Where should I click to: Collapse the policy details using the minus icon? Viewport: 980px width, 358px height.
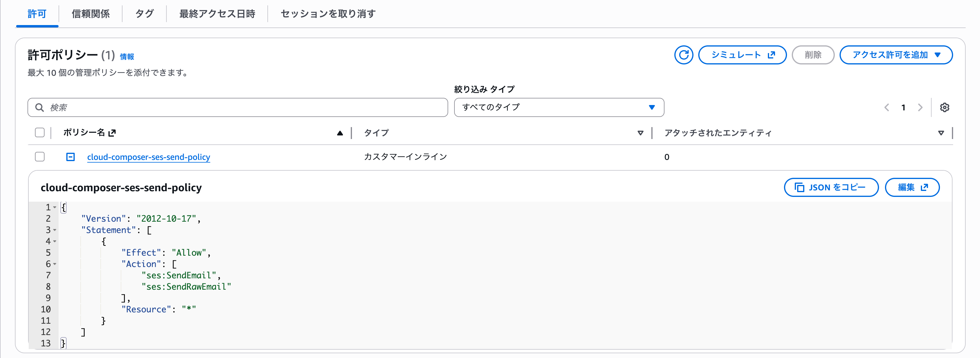[71, 157]
